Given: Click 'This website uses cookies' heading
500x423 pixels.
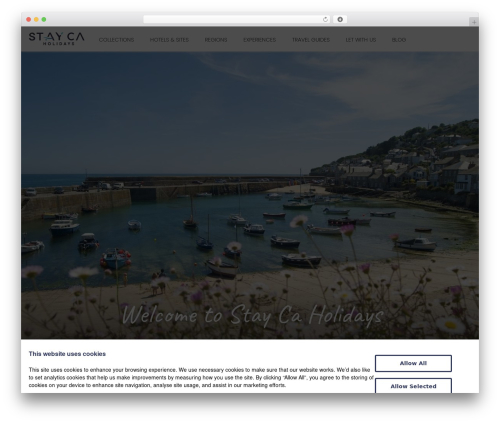Looking at the screenshot, I should 67,354.
